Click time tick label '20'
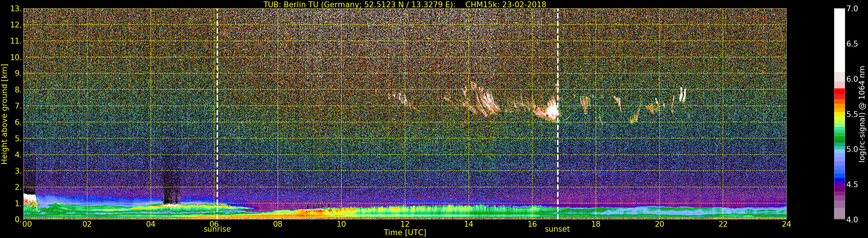This screenshot has height=238, width=868. coord(659,224)
